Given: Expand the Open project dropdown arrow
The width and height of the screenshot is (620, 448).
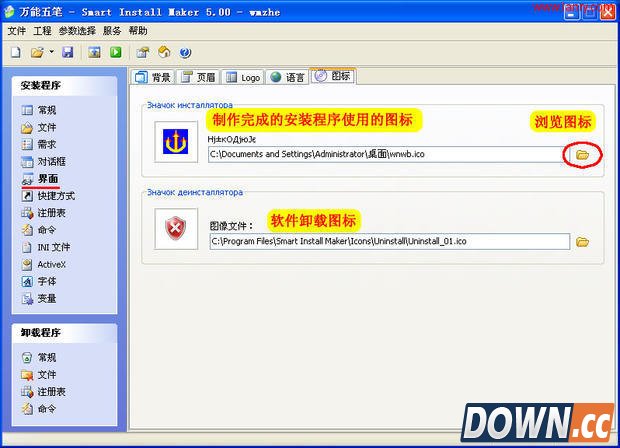Looking at the screenshot, I should click(51, 52).
